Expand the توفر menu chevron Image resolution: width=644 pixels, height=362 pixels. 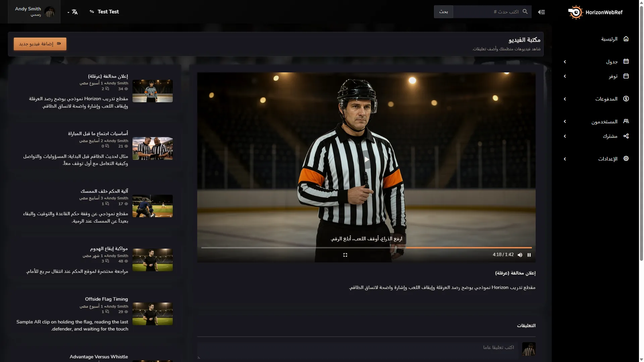click(x=565, y=76)
